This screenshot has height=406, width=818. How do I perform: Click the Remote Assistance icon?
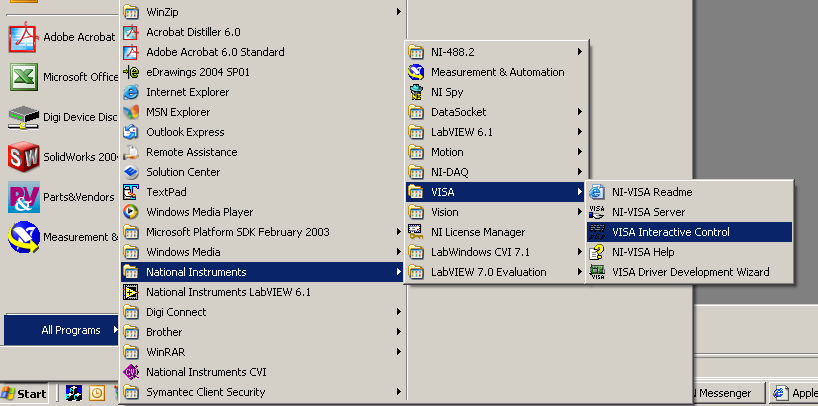[x=130, y=152]
